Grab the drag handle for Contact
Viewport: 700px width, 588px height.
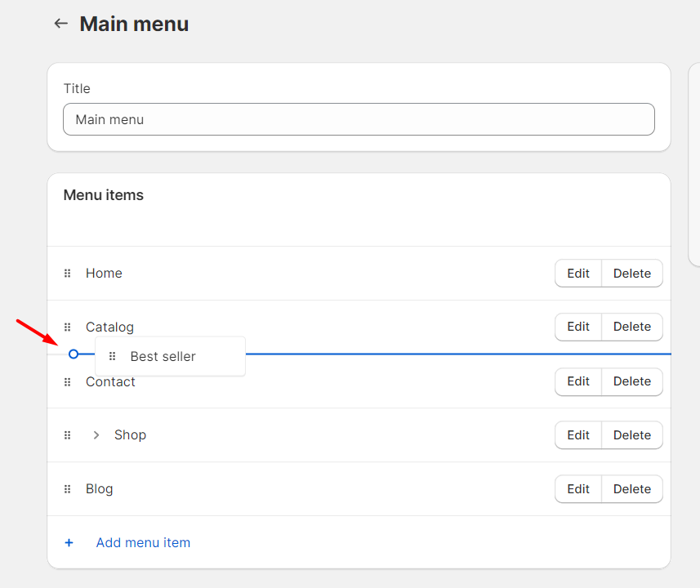pos(68,381)
